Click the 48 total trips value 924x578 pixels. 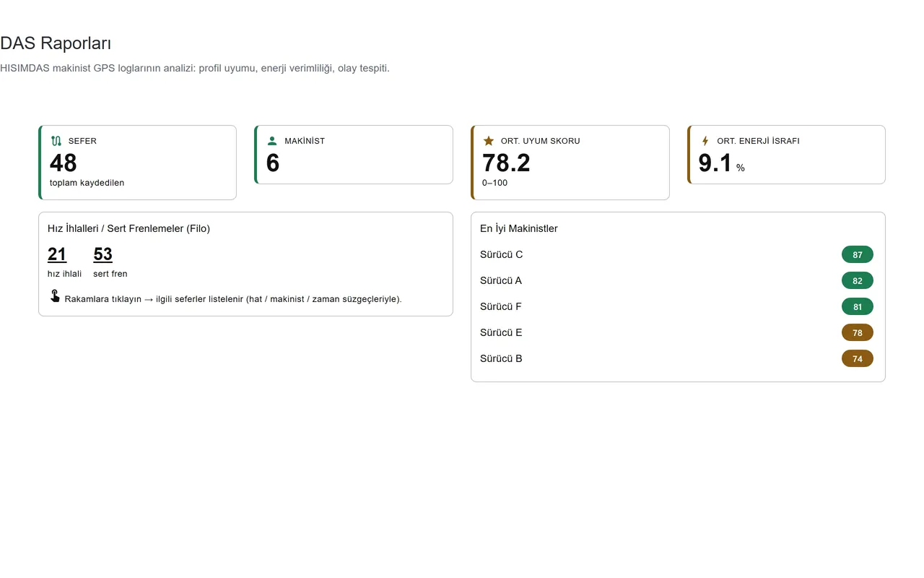[x=64, y=163]
